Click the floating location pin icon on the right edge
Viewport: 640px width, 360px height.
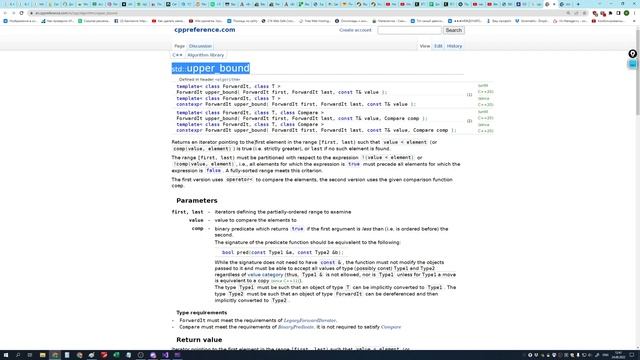632,54
